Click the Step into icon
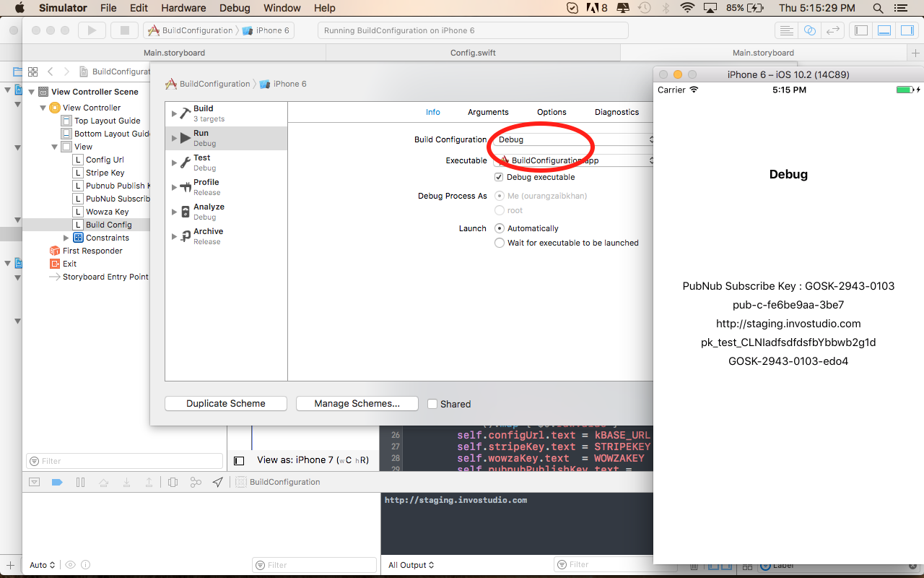Screen dimensions: 924x578 [126, 482]
